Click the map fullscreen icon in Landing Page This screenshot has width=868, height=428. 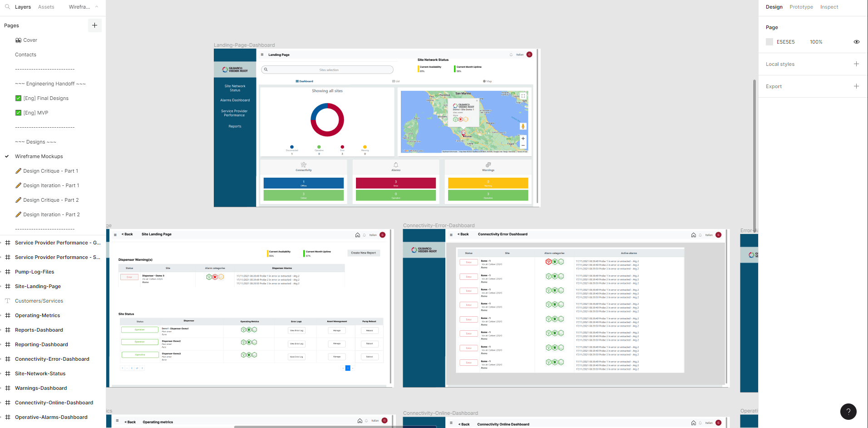tap(523, 96)
